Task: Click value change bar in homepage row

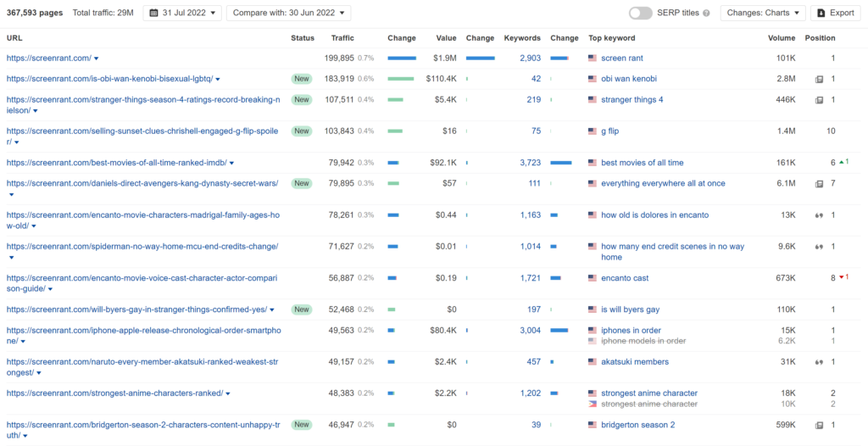Action: (x=481, y=59)
